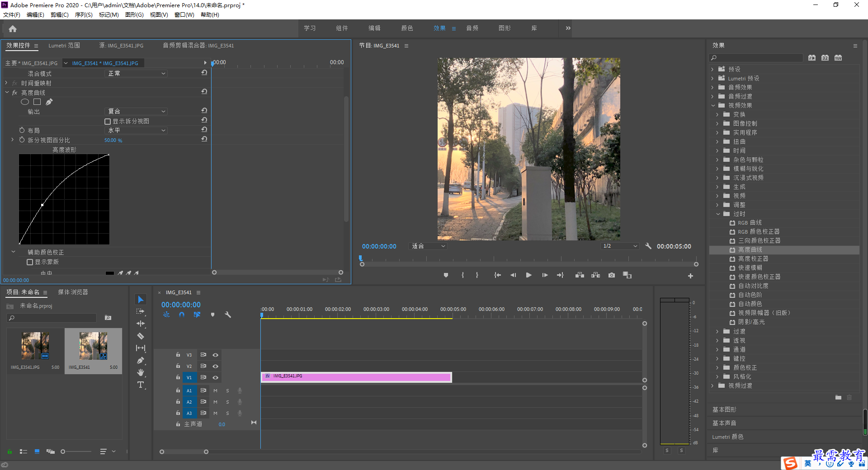
Task: Switch to 颜色 workspace
Action: click(407, 28)
